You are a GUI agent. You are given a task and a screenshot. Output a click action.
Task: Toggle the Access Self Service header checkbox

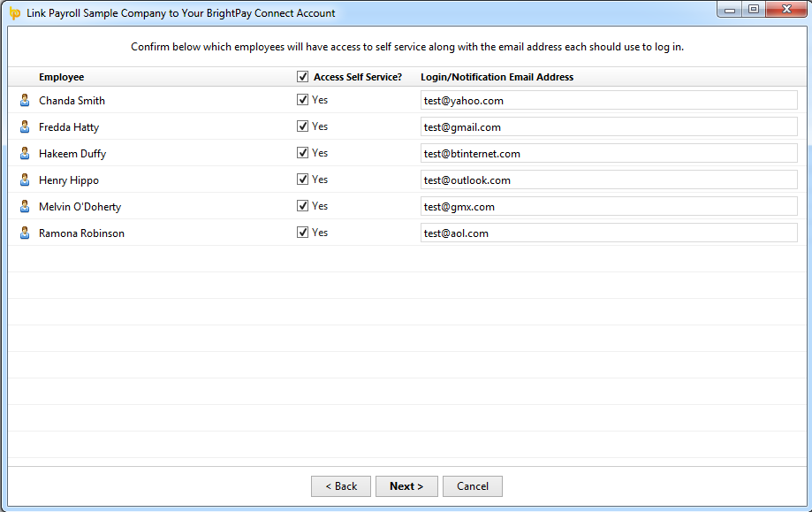(302, 77)
